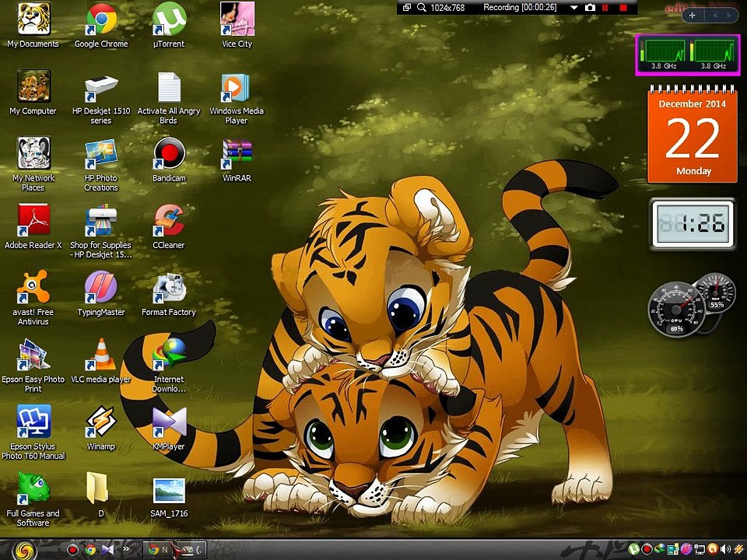This screenshot has width=747, height=560.
Task: Launch the Bandicam desktop shortcut
Action: (x=169, y=159)
